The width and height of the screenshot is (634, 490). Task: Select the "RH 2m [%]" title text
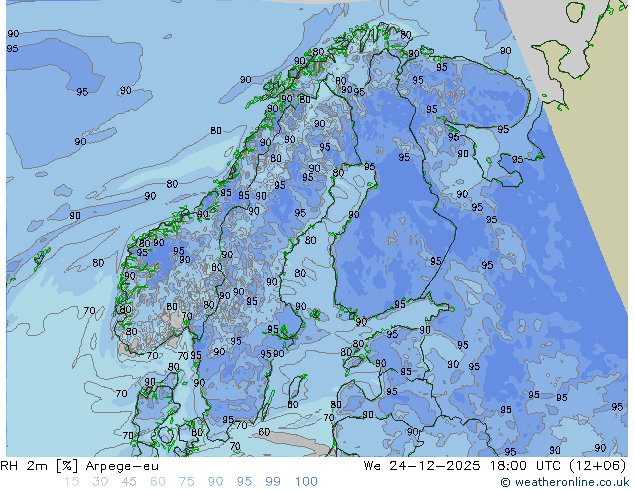[x=39, y=466]
